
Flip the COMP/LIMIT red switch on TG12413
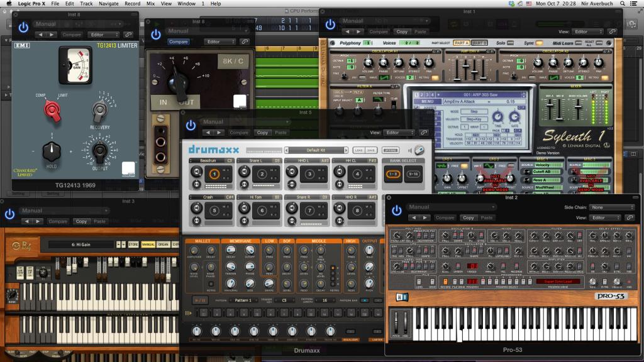tap(53, 111)
